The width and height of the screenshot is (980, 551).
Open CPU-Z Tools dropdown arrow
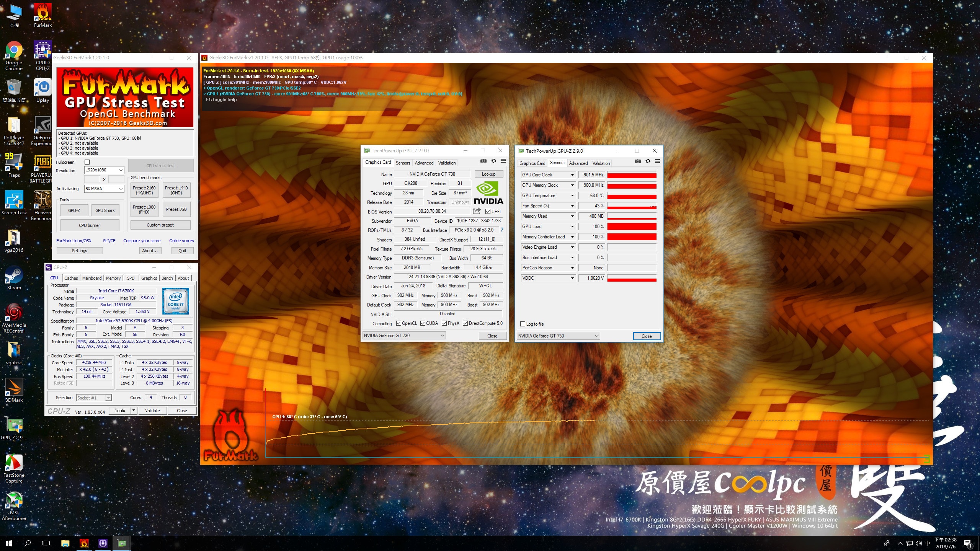[134, 410]
